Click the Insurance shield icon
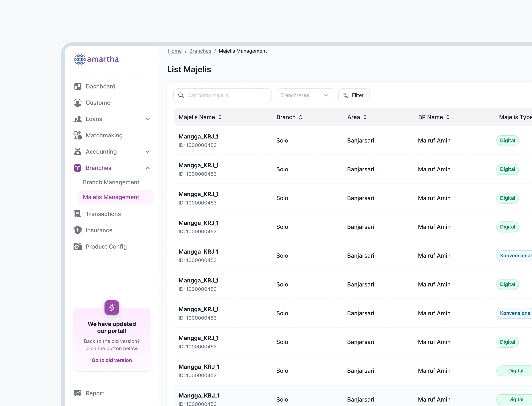This screenshot has width=532, height=406. (78, 230)
